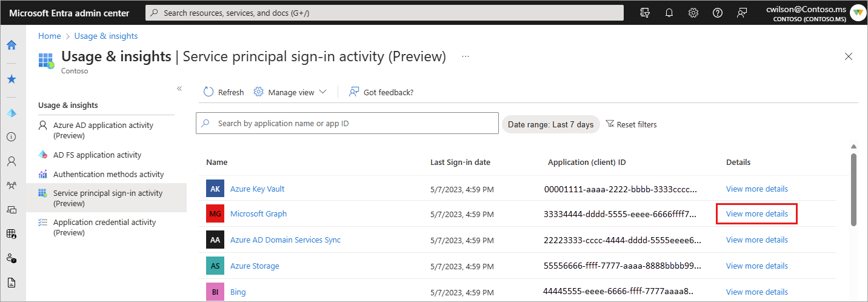868x302 pixels.
Task: Open the Date range: Last 7 days filter
Action: 550,124
